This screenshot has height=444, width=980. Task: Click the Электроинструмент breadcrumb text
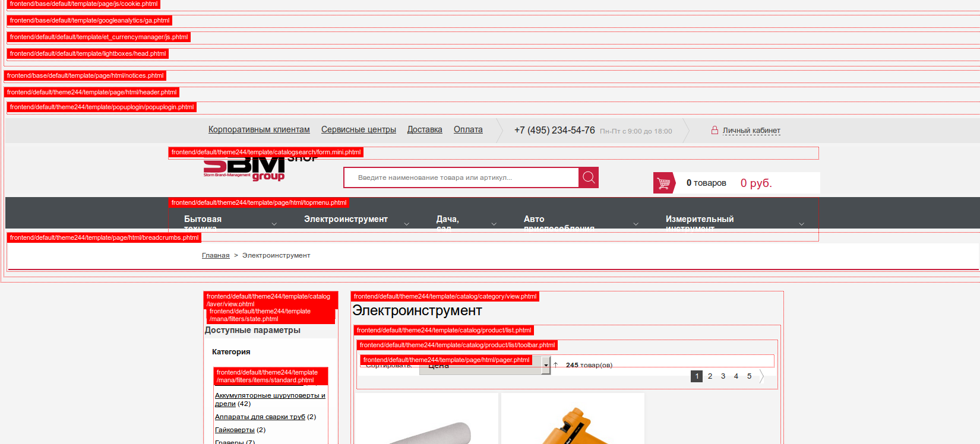click(x=276, y=255)
